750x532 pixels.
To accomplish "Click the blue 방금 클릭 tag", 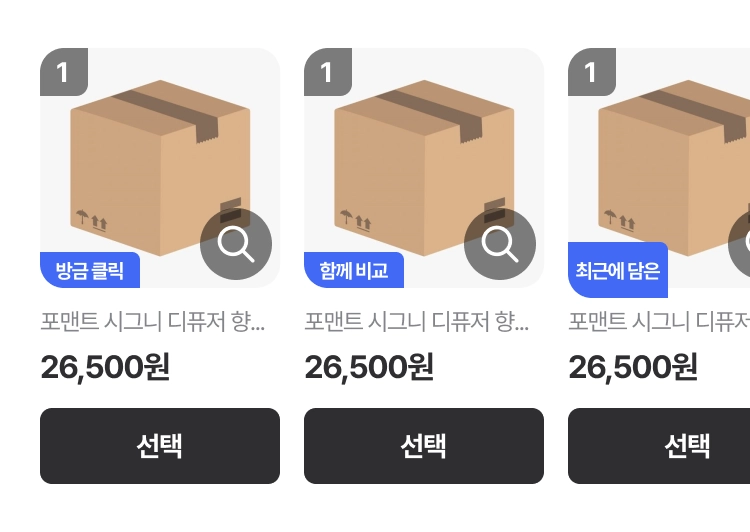I will (x=90, y=270).
